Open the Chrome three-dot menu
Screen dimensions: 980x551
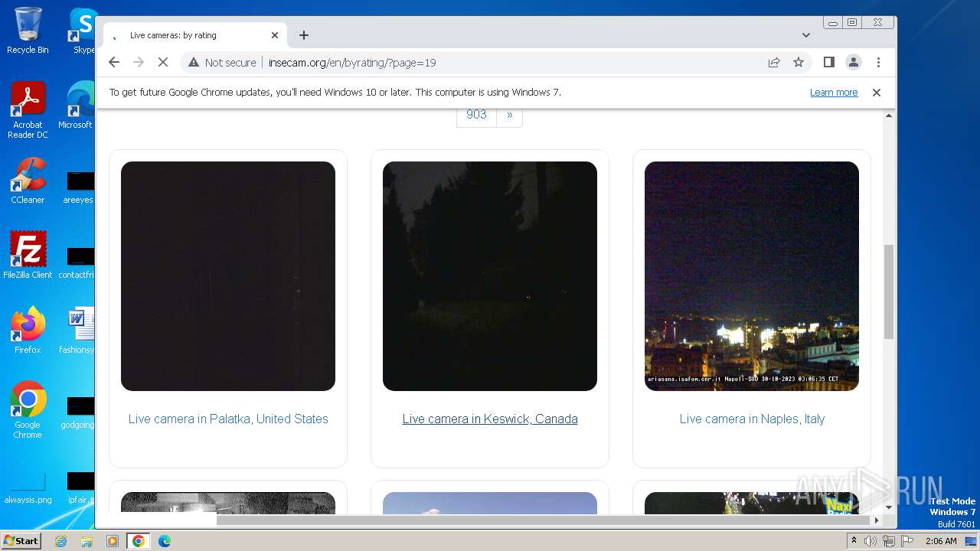(x=878, y=62)
